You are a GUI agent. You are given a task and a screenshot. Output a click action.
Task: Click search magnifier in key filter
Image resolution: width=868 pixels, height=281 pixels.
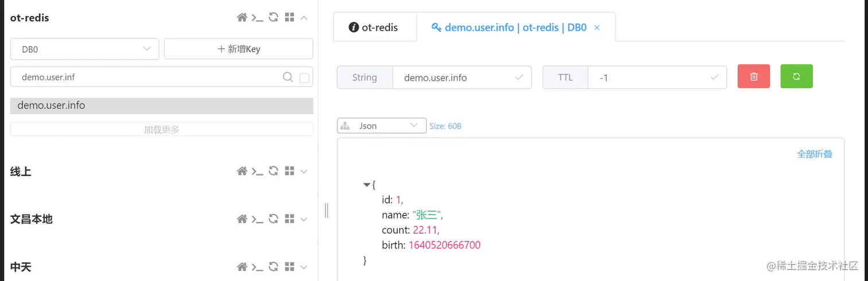tap(288, 77)
